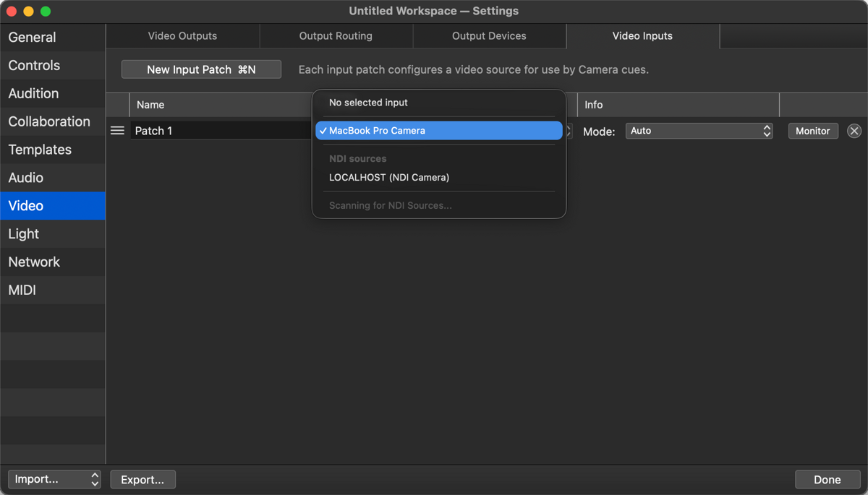
Task: Open MIDI settings in sidebar
Action: pyautogui.click(x=53, y=290)
